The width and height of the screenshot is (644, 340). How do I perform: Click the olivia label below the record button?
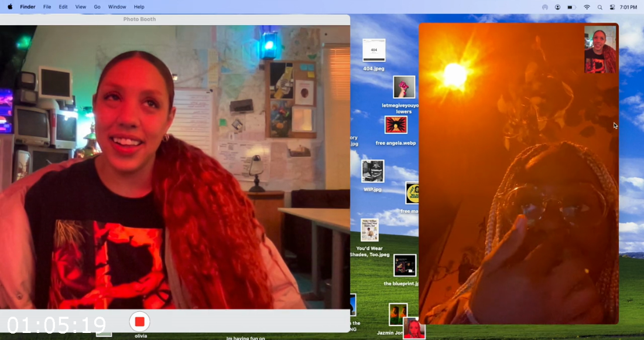[x=141, y=336]
